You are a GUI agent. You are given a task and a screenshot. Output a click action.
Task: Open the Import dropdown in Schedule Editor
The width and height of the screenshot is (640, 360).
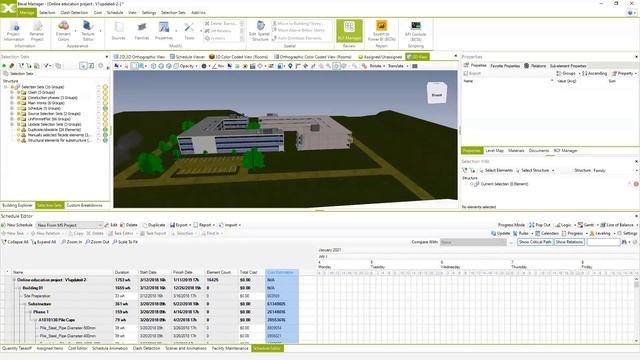229,225
